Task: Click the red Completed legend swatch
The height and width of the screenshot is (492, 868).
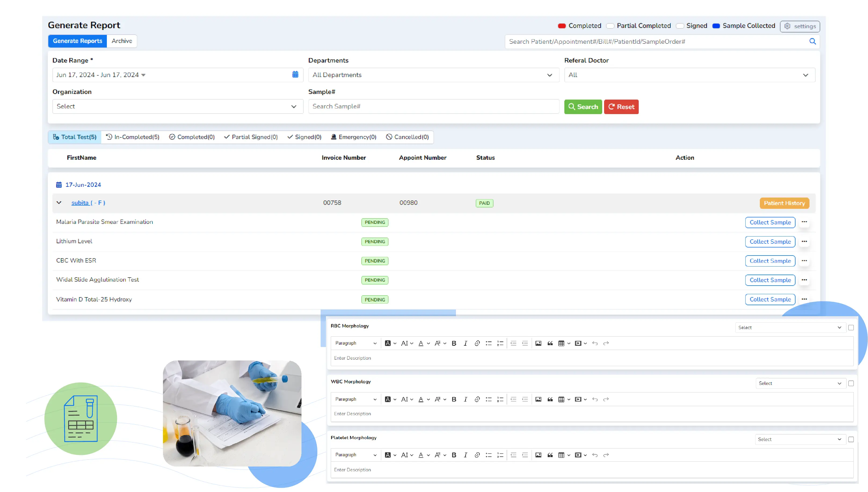Action: tap(562, 26)
